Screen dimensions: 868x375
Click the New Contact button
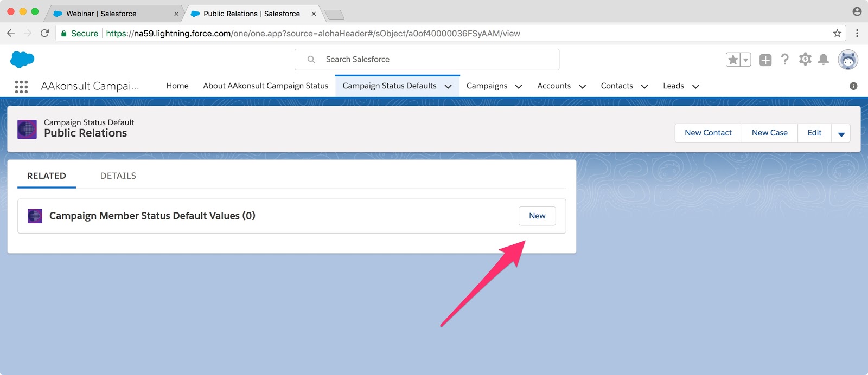(x=708, y=133)
